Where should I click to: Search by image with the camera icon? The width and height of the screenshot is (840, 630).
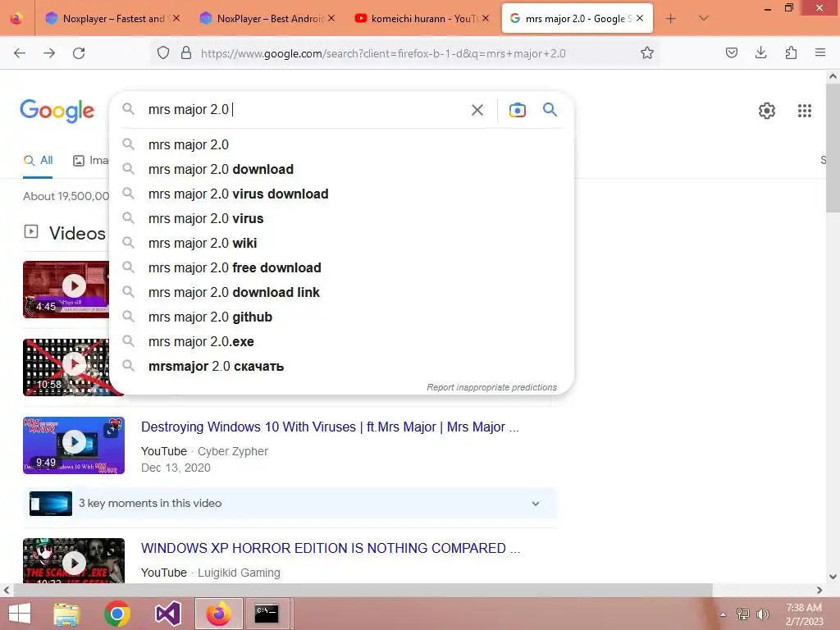517,110
